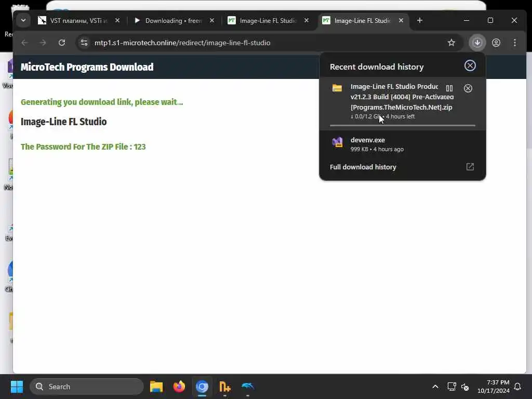The height and width of the screenshot is (399, 532).
Task: Toggle the downloads toolbar button
Action: [477, 43]
